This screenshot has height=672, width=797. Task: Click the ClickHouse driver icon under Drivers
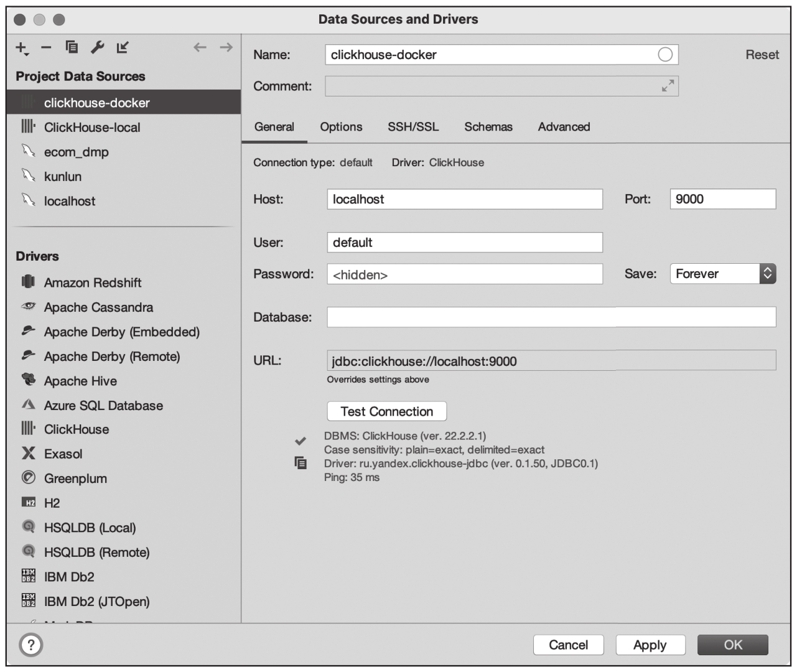tap(28, 428)
